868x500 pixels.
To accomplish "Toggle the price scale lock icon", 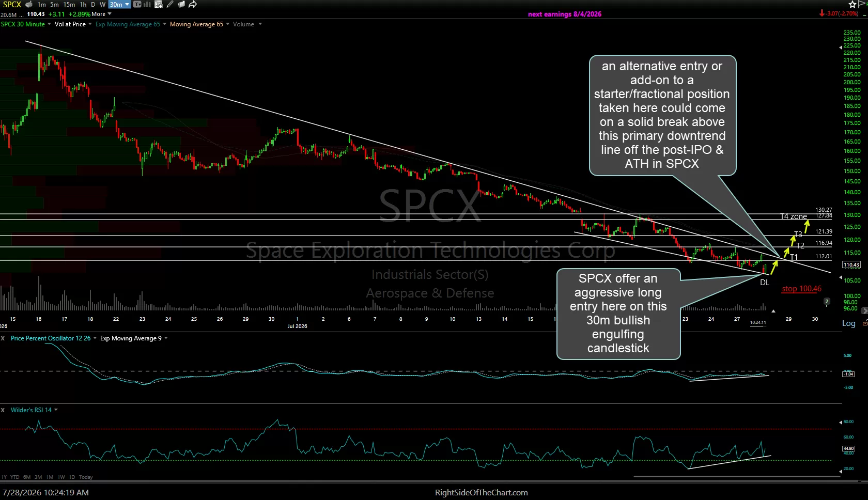I will click(x=865, y=323).
